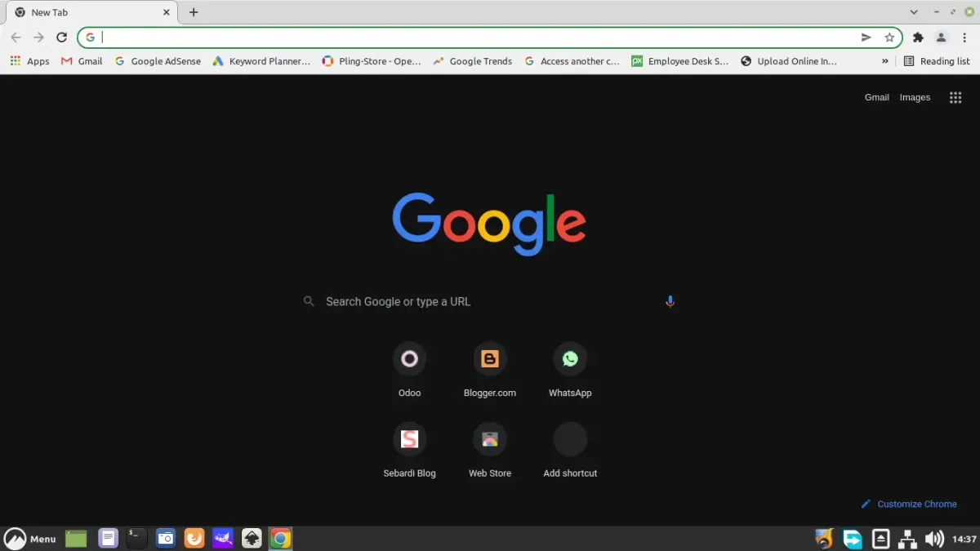Open the network connections tray icon

click(x=907, y=539)
